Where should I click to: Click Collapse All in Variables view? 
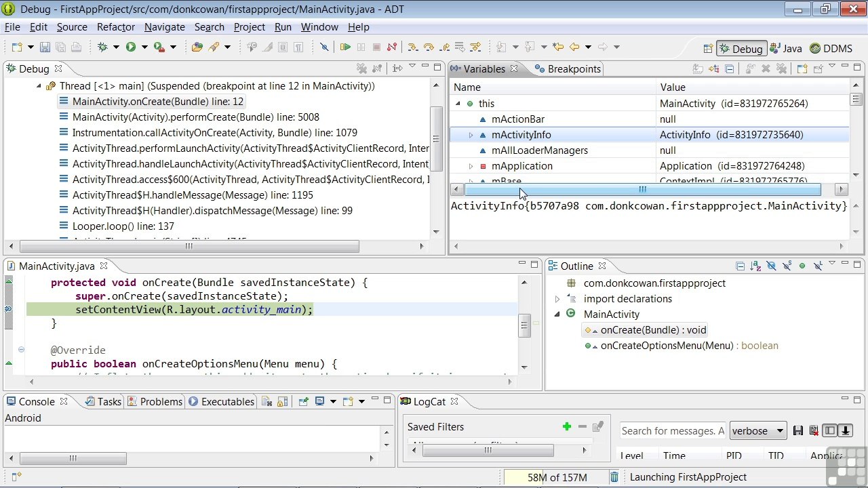730,68
